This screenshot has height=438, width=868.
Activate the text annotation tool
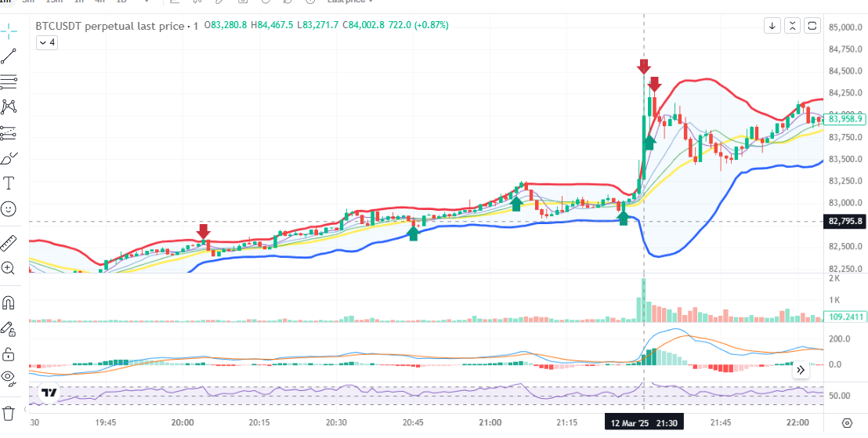click(9, 183)
